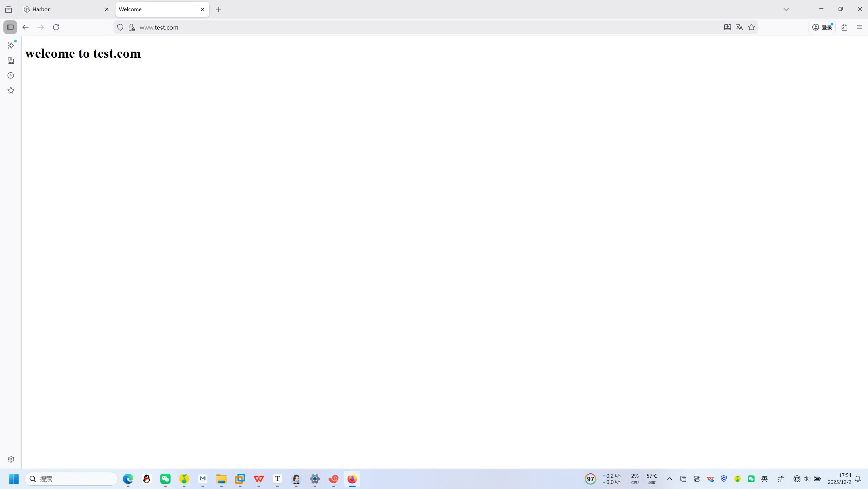Bookmark this page with the star

coord(751,27)
